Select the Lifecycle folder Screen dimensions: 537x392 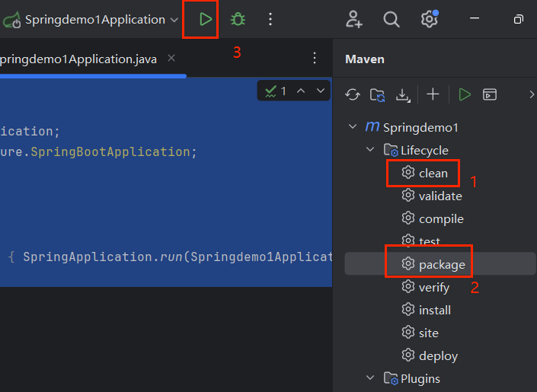(x=416, y=150)
